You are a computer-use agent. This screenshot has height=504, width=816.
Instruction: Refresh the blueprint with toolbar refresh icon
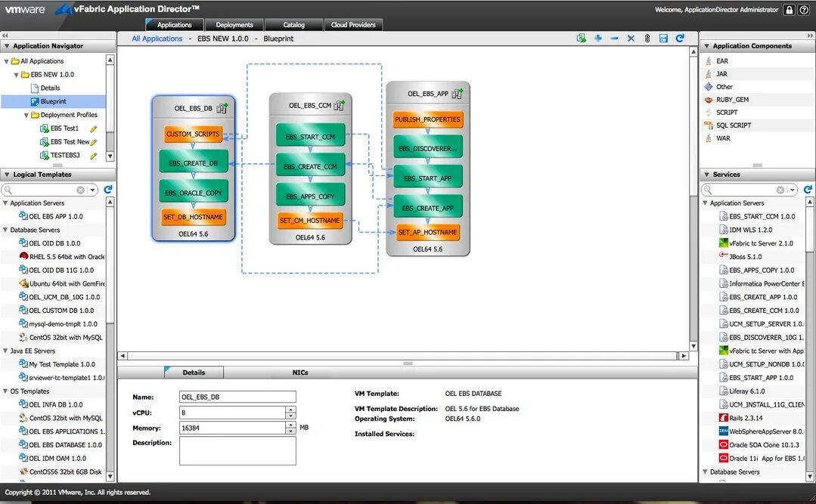(680, 39)
